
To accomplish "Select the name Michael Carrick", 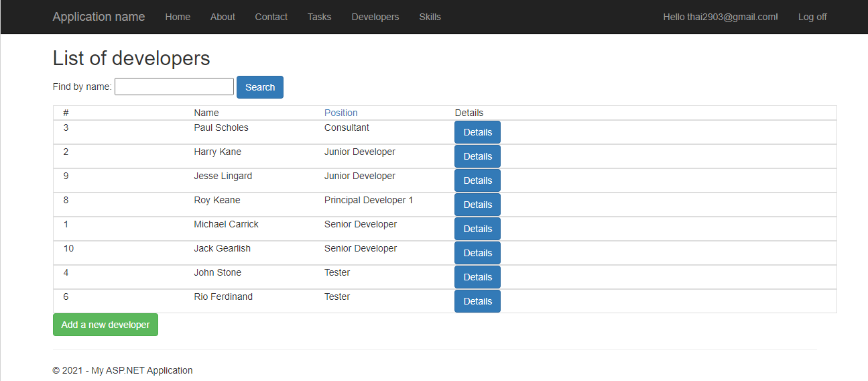I will point(226,224).
